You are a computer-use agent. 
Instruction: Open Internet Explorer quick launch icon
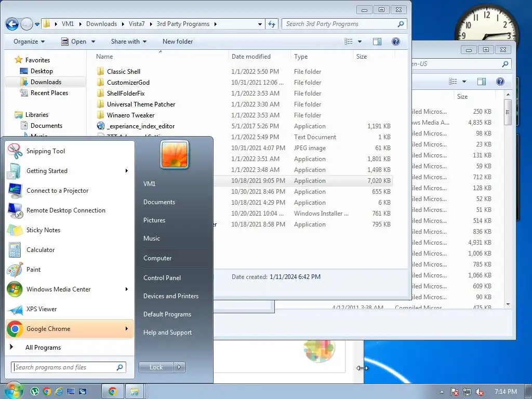click(x=58, y=391)
